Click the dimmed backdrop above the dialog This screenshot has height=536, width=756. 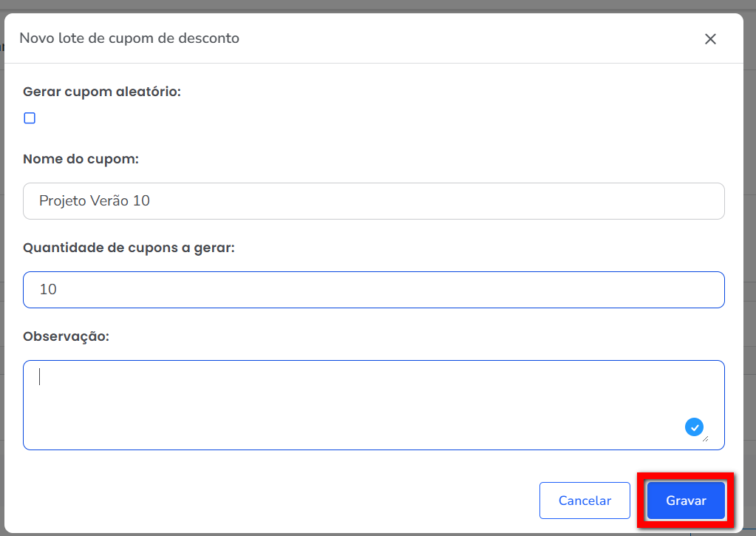click(370, 6)
